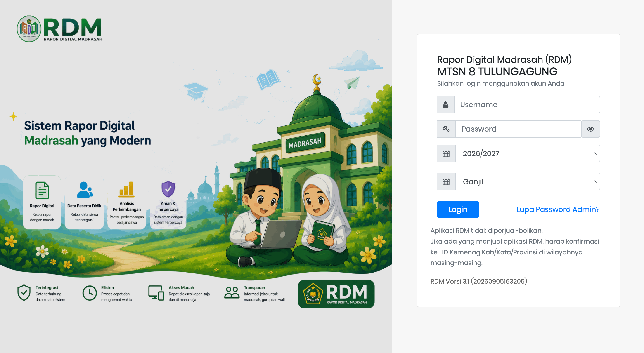Viewport: 644px width, 353px height.
Task: Click the user icon beside Username
Action: point(445,104)
